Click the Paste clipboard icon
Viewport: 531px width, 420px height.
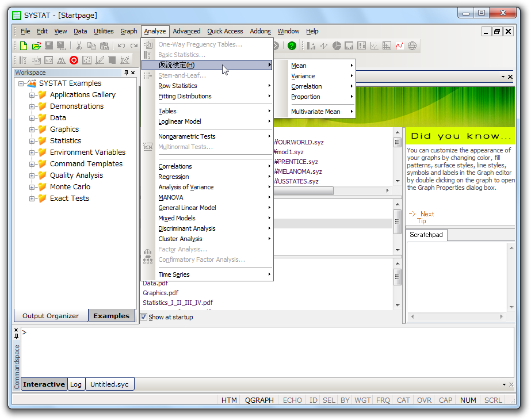coord(104,45)
